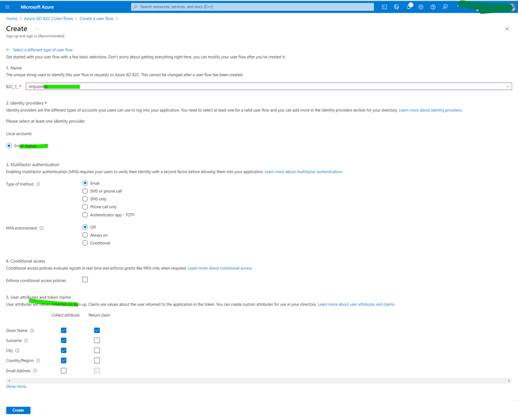Click info icon next to MFA enforcement
This screenshot has width=518, height=420.
pyautogui.click(x=41, y=228)
